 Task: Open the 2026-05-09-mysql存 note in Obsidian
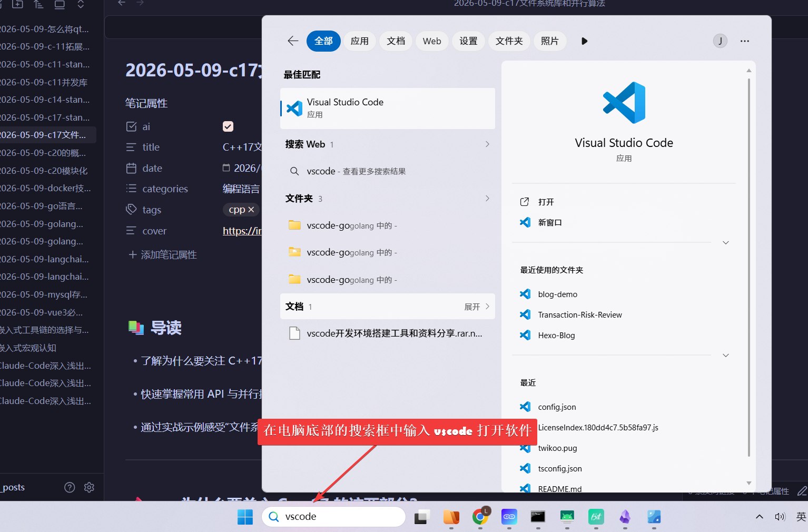[45, 294]
